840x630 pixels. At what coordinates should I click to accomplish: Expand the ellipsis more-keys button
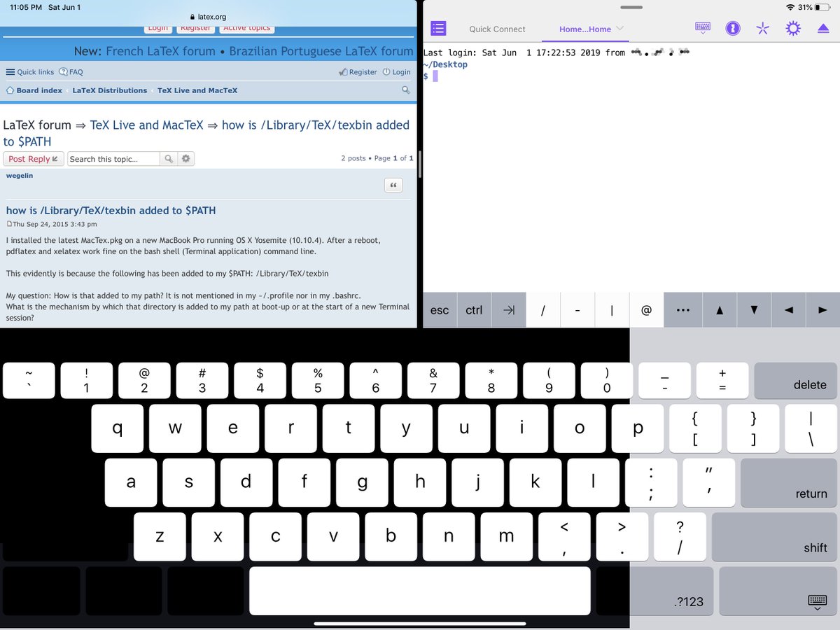(682, 309)
